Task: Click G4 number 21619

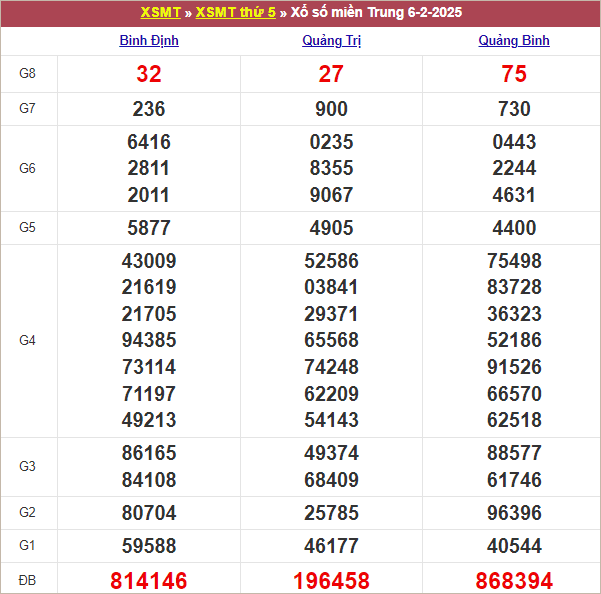Action: [x=149, y=287]
